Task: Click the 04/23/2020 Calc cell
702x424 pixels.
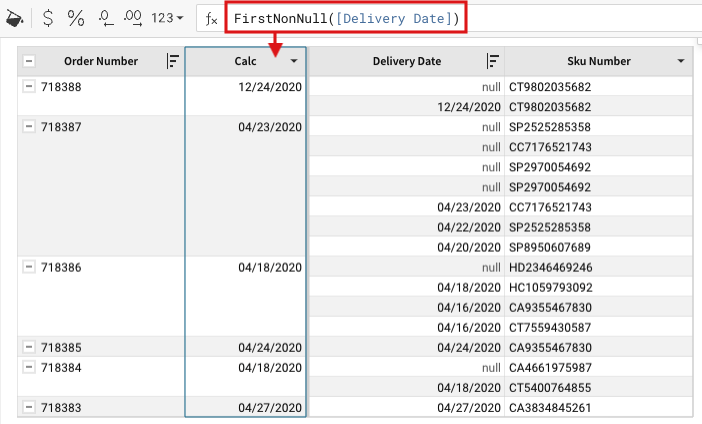Action: (269, 127)
